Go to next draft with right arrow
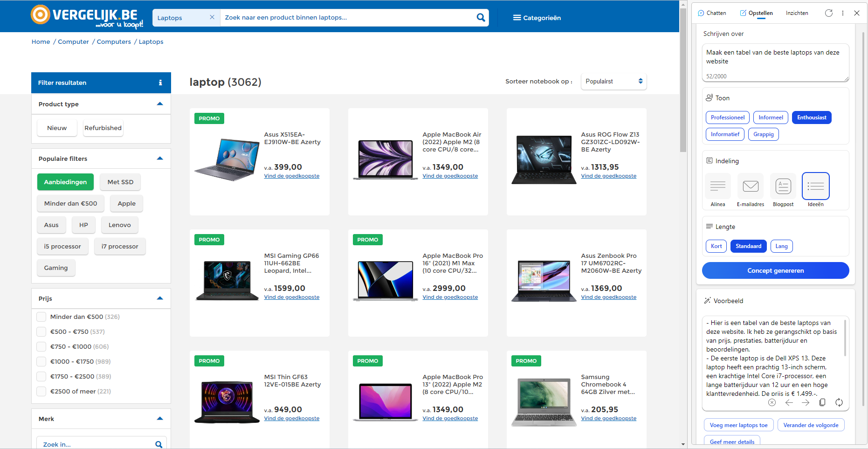The image size is (868, 449). coord(806,402)
